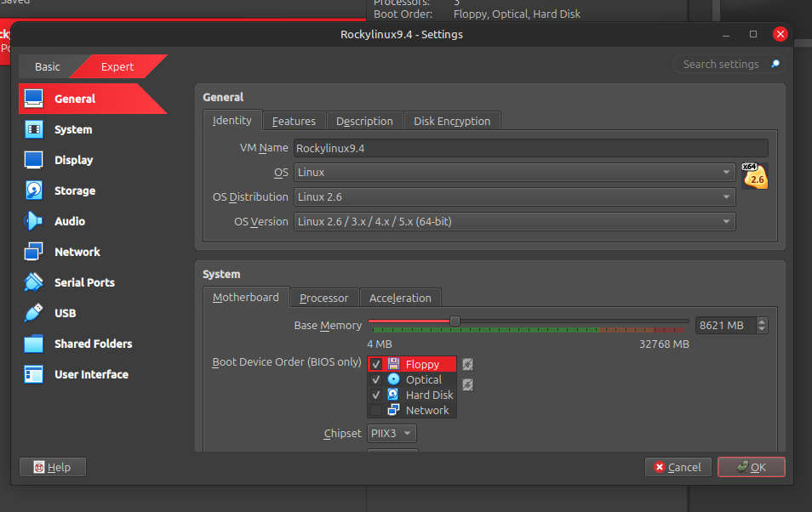Expand the OS Distribution dropdown
This screenshot has height=512, width=812.
(514, 196)
